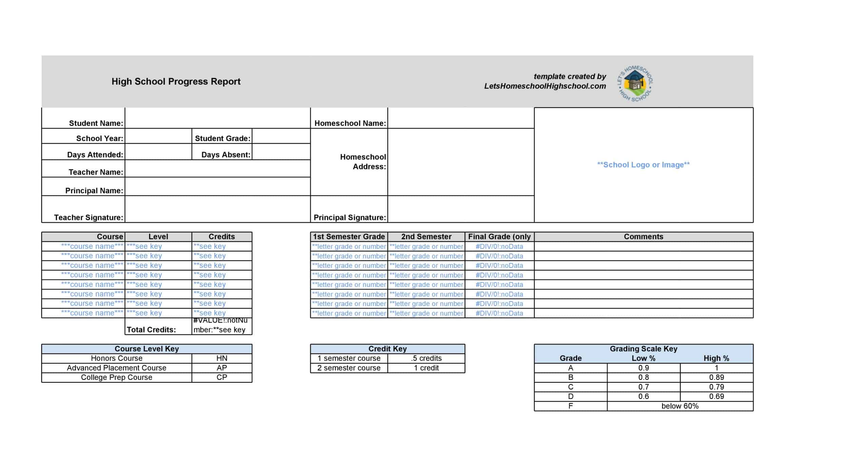Select the blank Teacher Name field
The height and width of the screenshot is (476, 868).
tap(217, 169)
